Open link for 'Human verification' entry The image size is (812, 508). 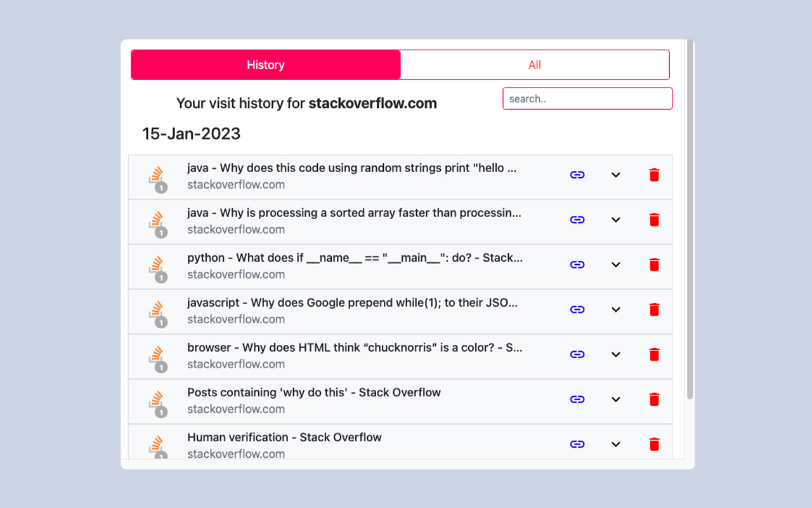coord(577,444)
